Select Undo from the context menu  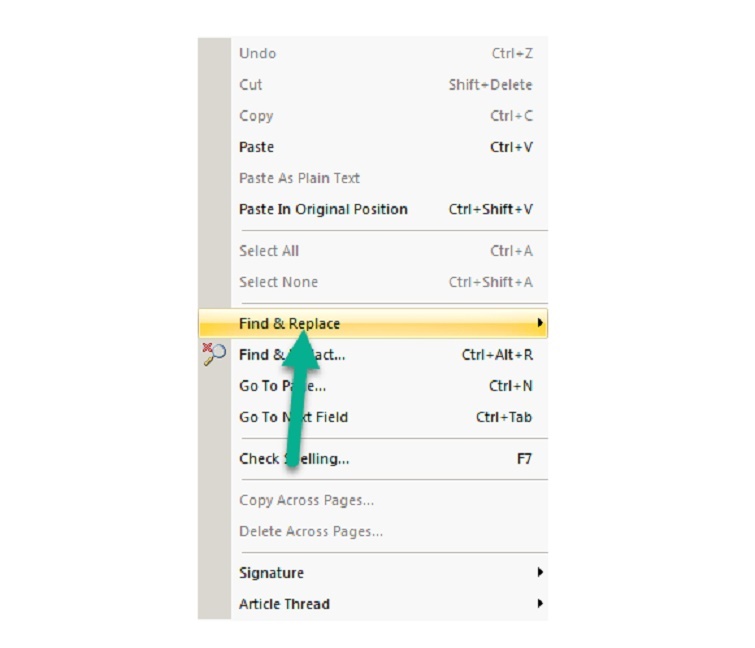coord(258,53)
